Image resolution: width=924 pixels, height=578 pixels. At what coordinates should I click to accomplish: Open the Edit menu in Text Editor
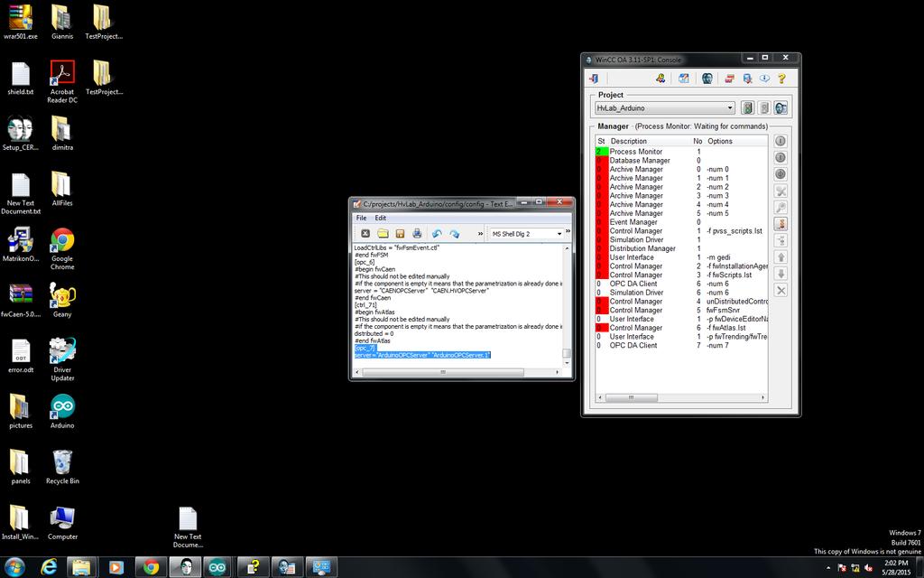coord(381,219)
